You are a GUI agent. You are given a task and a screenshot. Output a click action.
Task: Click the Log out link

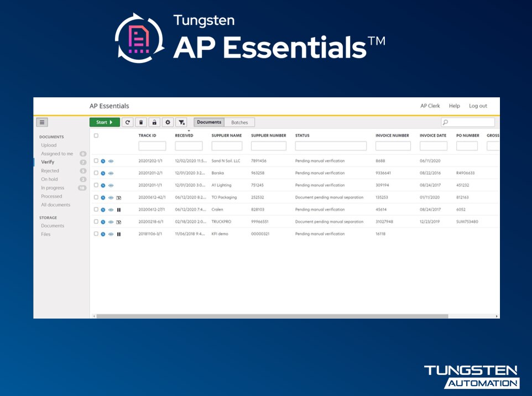(x=478, y=106)
